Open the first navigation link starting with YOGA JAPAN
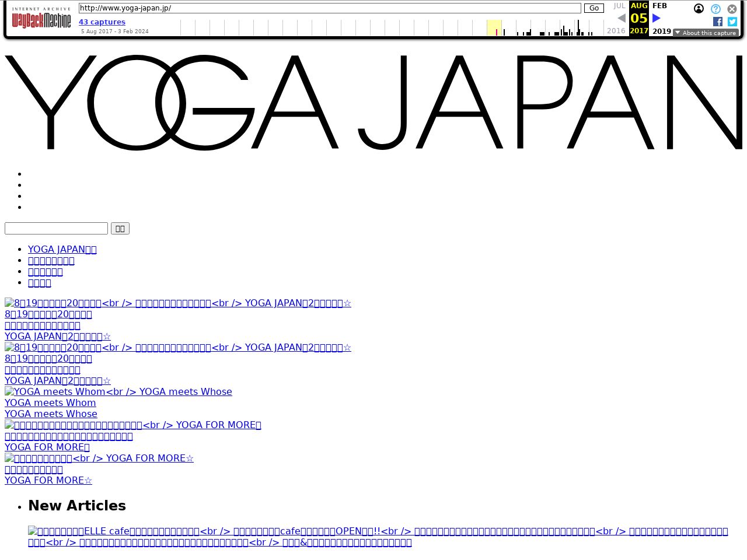The width and height of the screenshot is (747, 560). coord(62,249)
